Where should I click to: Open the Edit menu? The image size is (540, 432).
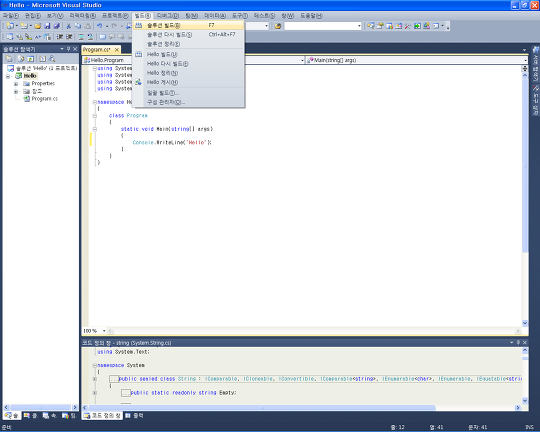pyautogui.click(x=33, y=16)
